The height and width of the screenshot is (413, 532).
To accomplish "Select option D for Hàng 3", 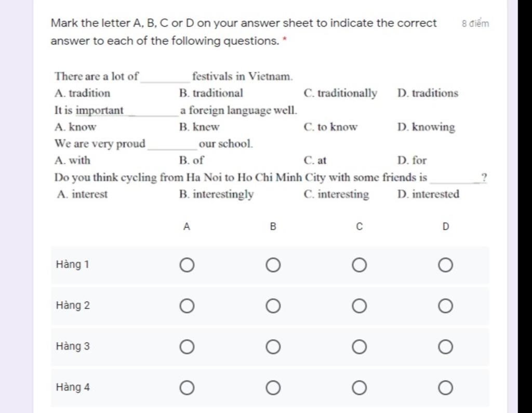I will click(445, 347).
